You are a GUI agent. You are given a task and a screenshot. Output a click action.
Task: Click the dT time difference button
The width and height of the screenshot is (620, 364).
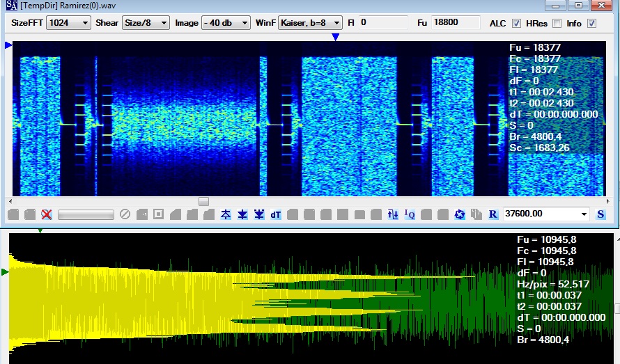pos(276,214)
